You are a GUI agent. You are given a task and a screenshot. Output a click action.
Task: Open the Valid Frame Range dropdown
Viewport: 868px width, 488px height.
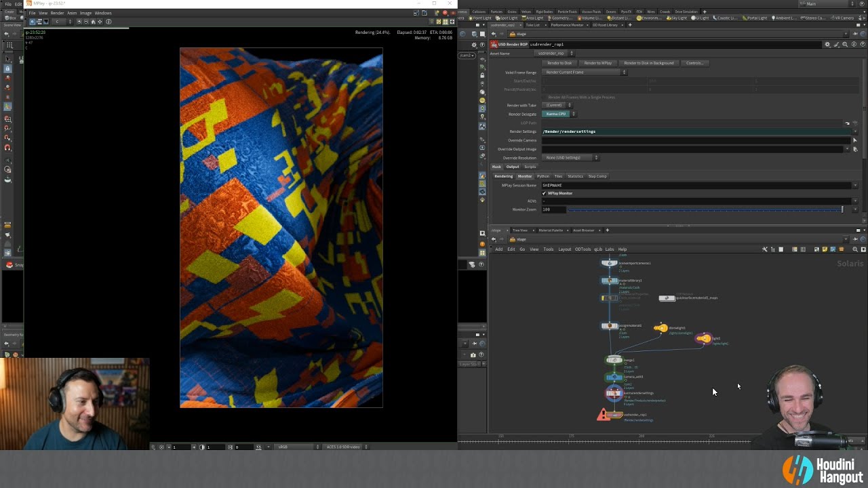coord(585,73)
